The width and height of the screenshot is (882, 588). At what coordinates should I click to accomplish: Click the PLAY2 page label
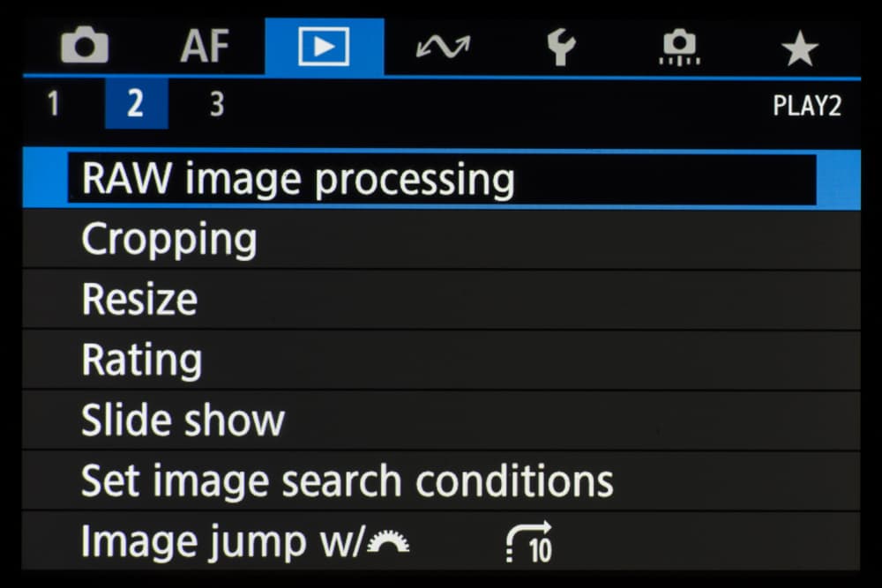(806, 106)
